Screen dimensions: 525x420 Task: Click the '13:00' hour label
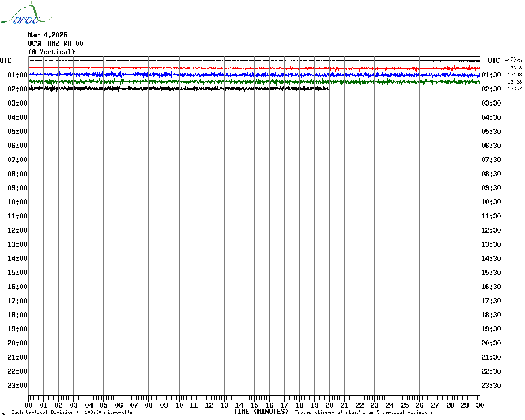(17, 244)
